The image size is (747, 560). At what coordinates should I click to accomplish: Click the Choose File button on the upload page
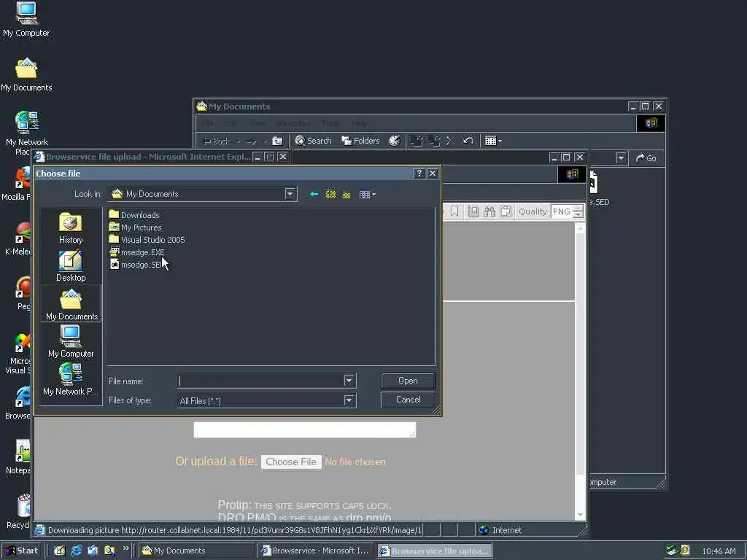pyautogui.click(x=291, y=462)
